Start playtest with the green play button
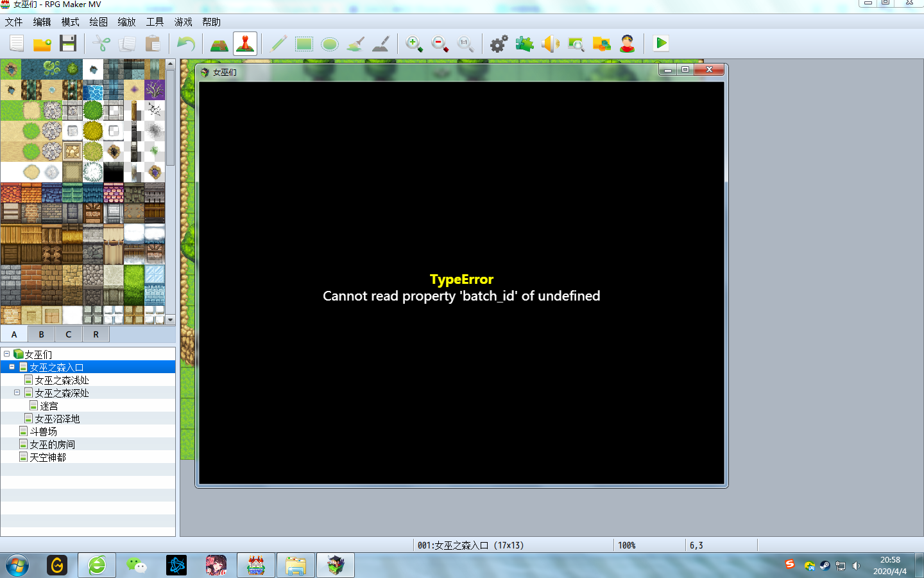This screenshot has height=578, width=924. tap(661, 44)
